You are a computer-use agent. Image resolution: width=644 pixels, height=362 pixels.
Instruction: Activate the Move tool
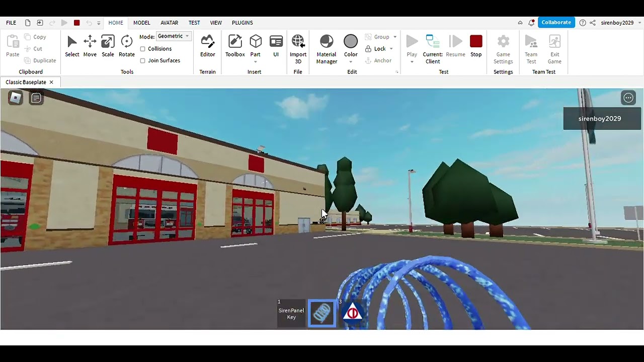click(90, 46)
